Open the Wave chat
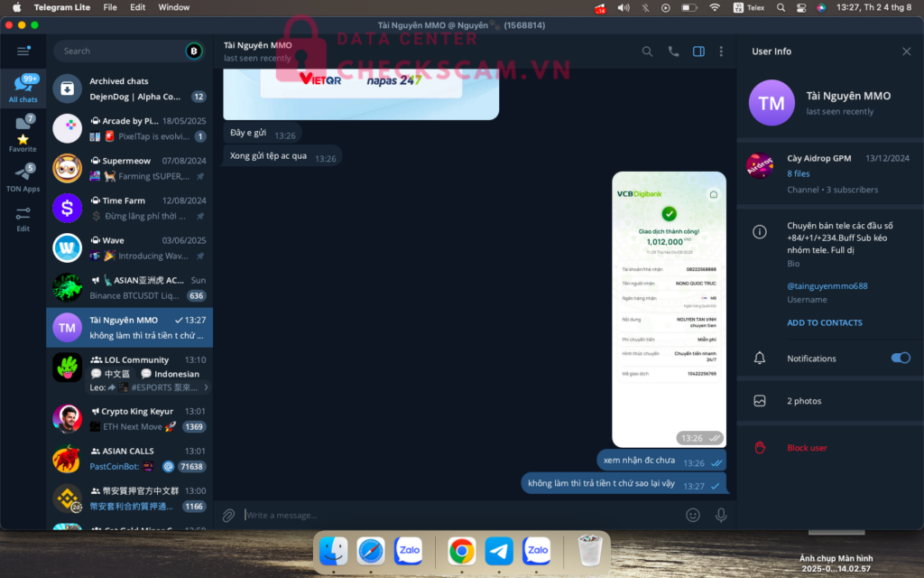 pos(130,247)
